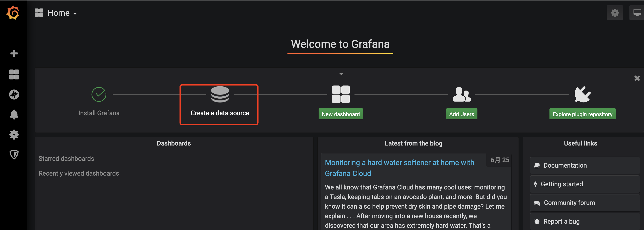Click Explore plugin repository button
Image resolution: width=644 pixels, height=230 pixels.
tap(582, 114)
